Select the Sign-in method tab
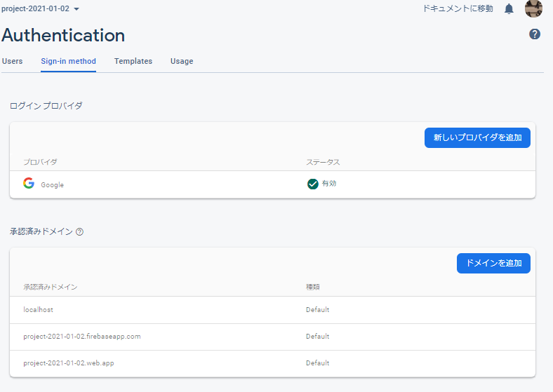The width and height of the screenshot is (553, 392). pos(68,61)
